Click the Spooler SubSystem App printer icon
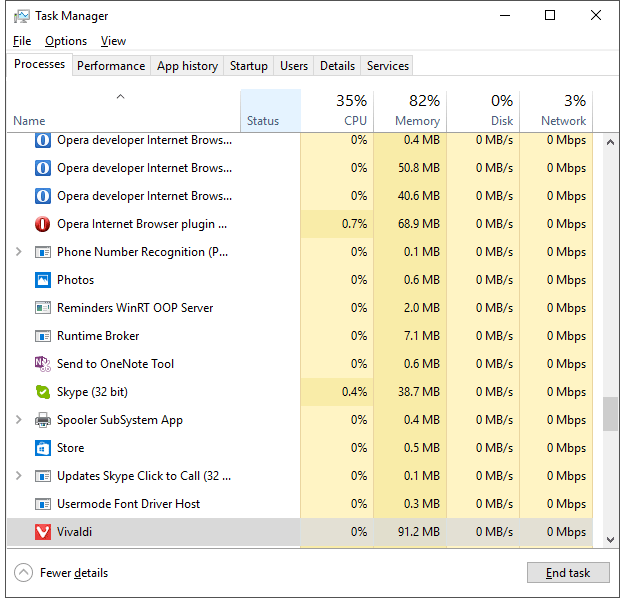Viewport: 625px width, 598px height. click(43, 420)
